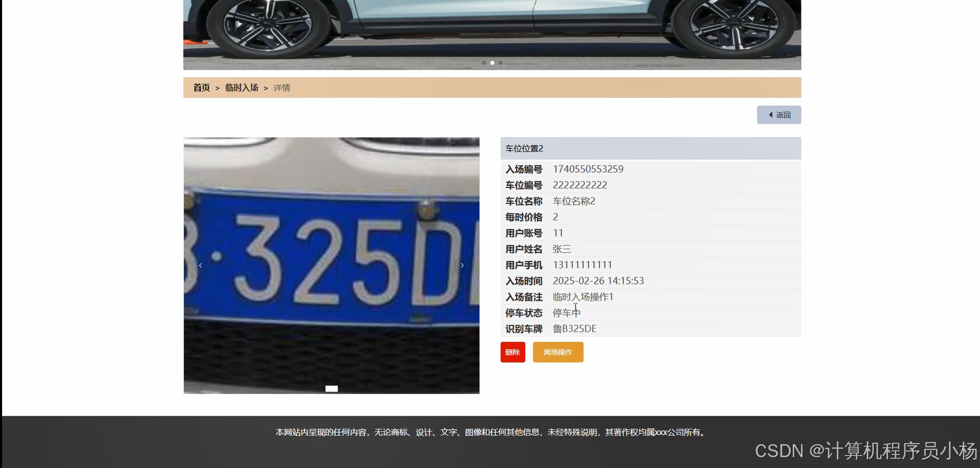
Task: Click the license plate photo
Action: (x=331, y=265)
